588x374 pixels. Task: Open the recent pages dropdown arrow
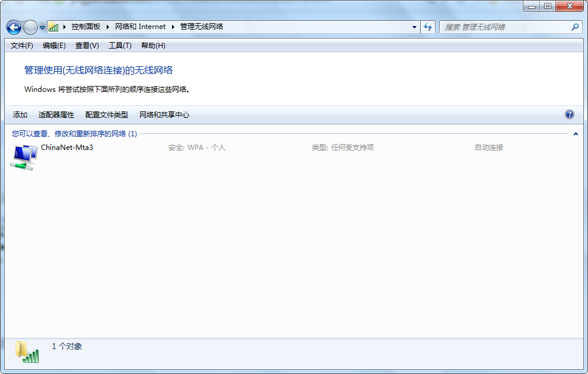click(x=42, y=28)
